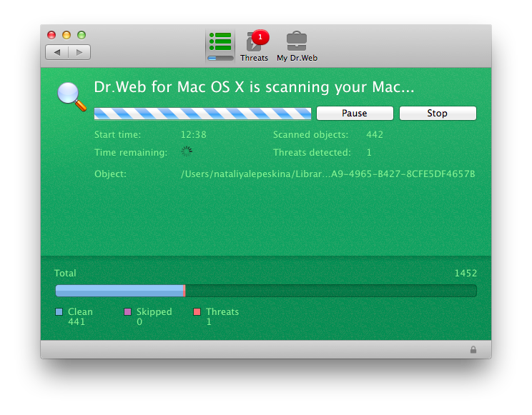Click the Threats detected value 1

pyautogui.click(x=369, y=153)
